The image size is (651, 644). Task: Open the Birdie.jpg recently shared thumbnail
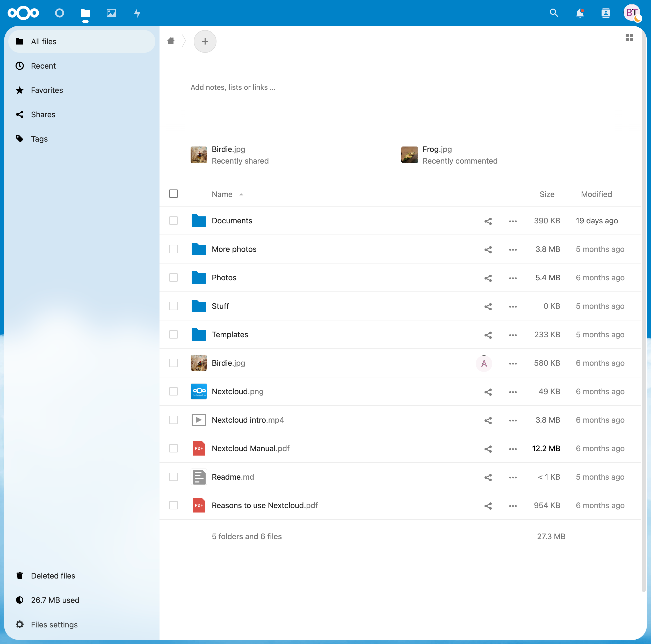pos(199,155)
